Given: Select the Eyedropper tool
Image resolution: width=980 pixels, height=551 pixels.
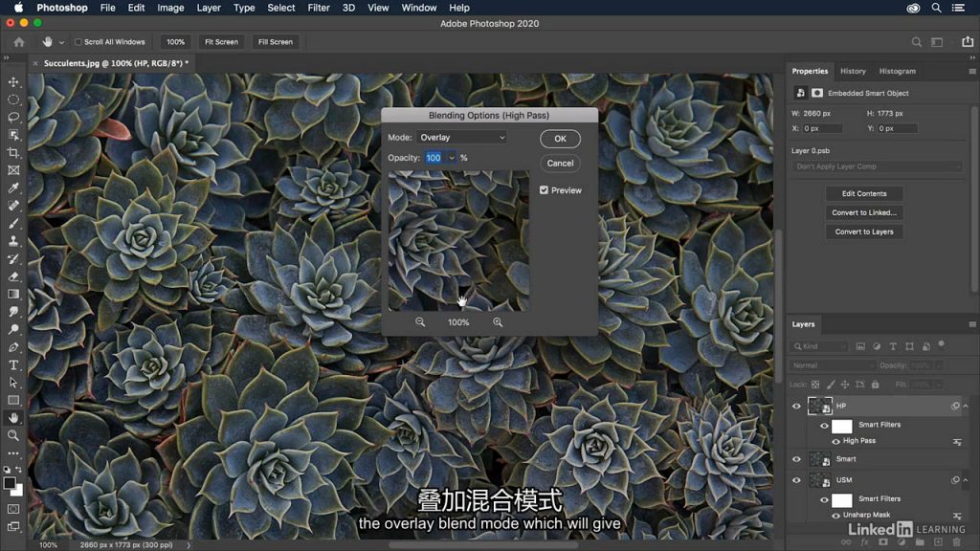Looking at the screenshot, I should [13, 187].
